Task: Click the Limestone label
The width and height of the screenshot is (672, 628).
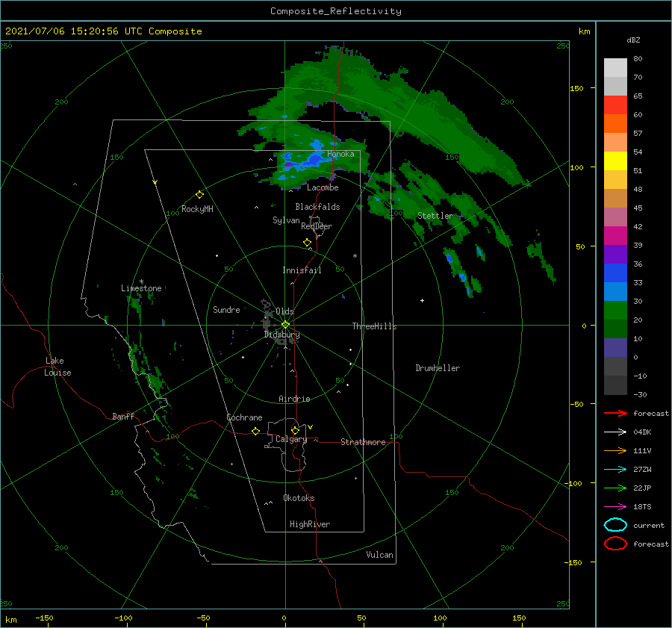Action: (141, 288)
